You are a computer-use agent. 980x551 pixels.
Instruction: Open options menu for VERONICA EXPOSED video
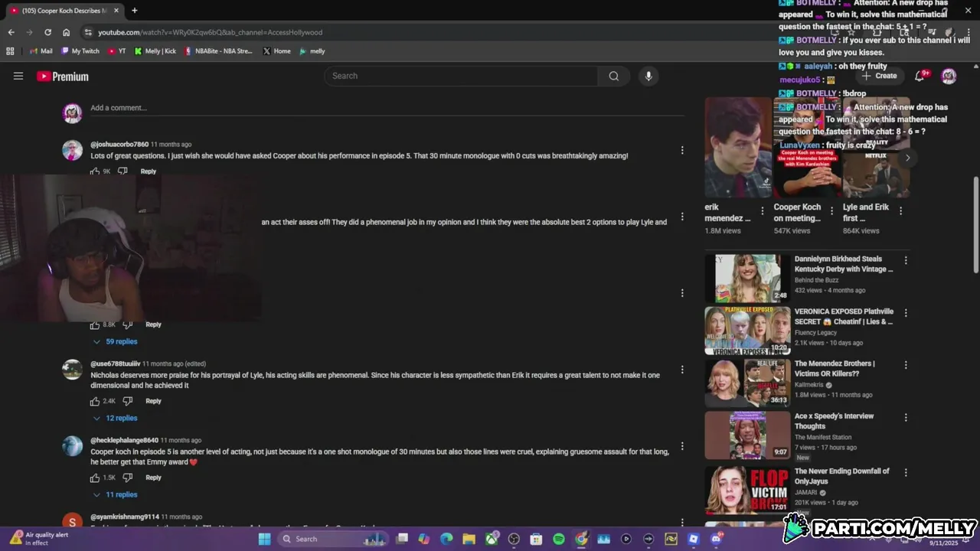pos(906,313)
